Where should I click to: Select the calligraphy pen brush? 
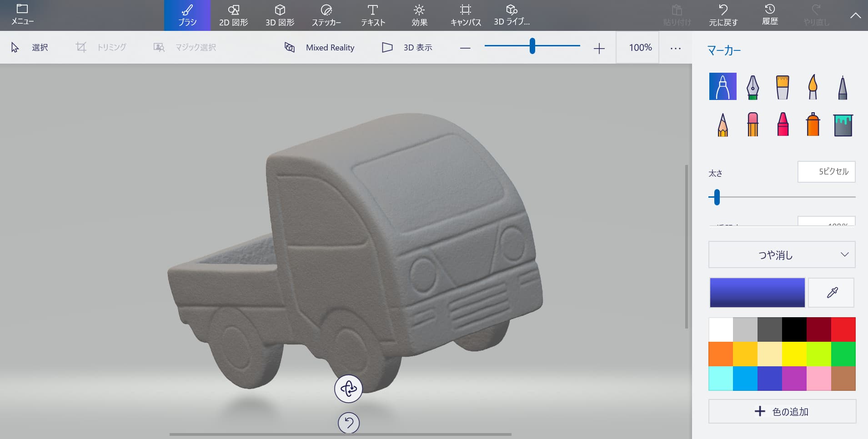point(753,87)
